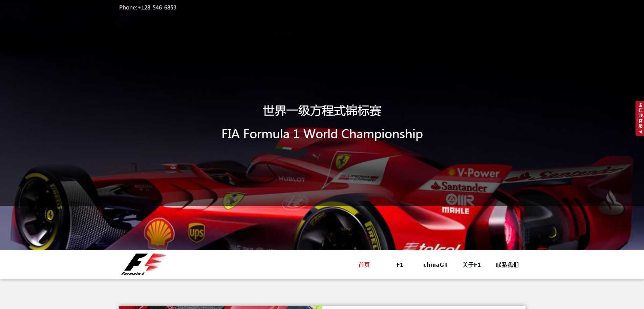Screen dimensions: 644x309
Task: Click the FIA Formula 1 World Championship text
Action: (x=322, y=134)
